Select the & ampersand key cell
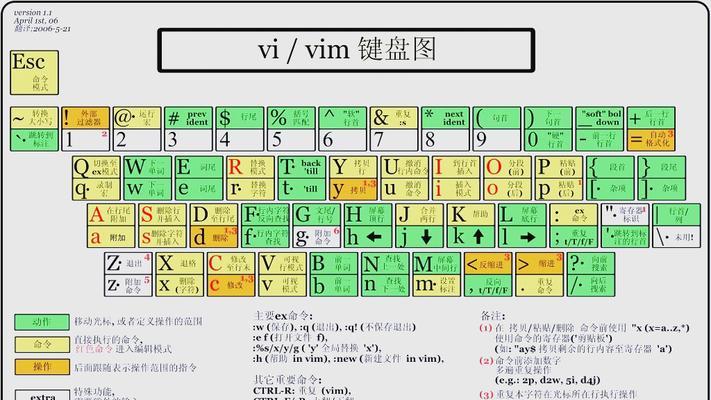This screenshot has height=400, width=711. click(x=394, y=118)
